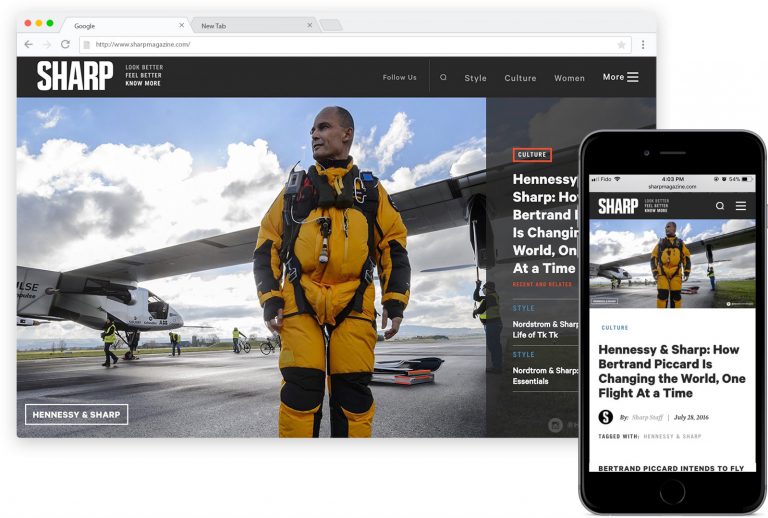Viewport: 768px width, 518px height.
Task: Close the Google browser tab
Action: point(181,26)
